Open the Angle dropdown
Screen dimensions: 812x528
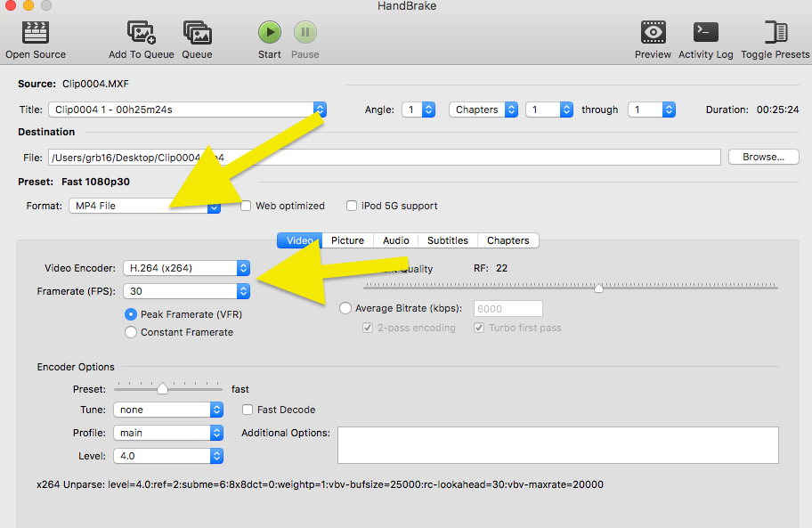tap(418, 110)
